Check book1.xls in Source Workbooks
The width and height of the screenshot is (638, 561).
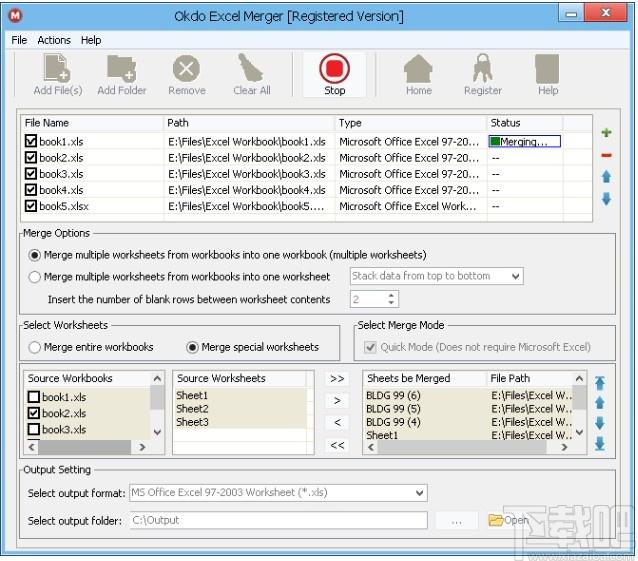(34, 397)
